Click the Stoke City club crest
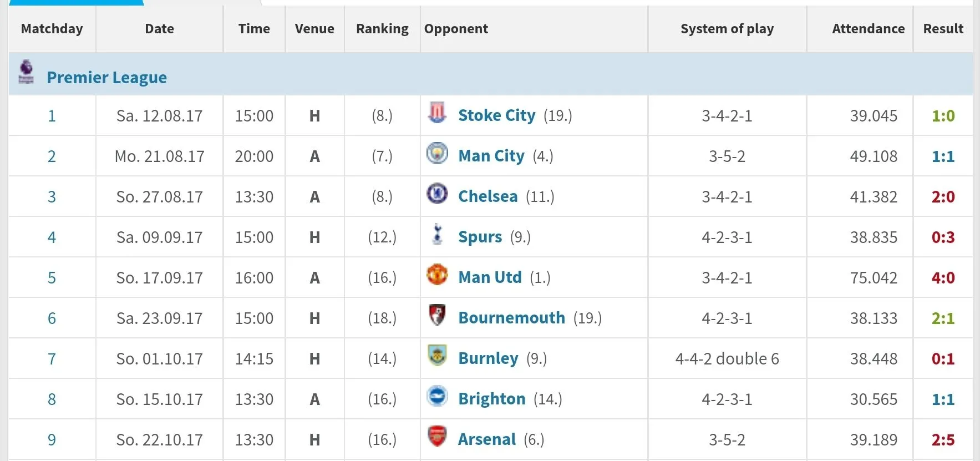The width and height of the screenshot is (980, 461). 437,113
